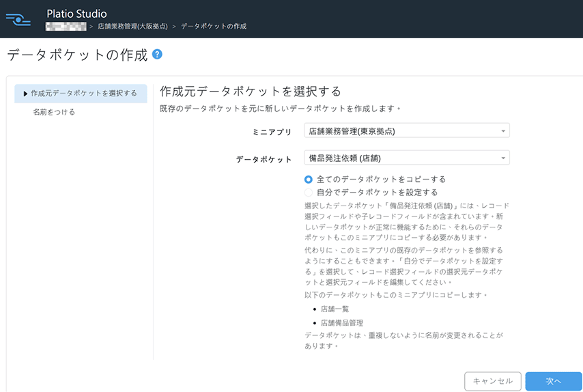Click 店舗備品管理 list entry
The height and width of the screenshot is (392, 583).
coord(342,323)
